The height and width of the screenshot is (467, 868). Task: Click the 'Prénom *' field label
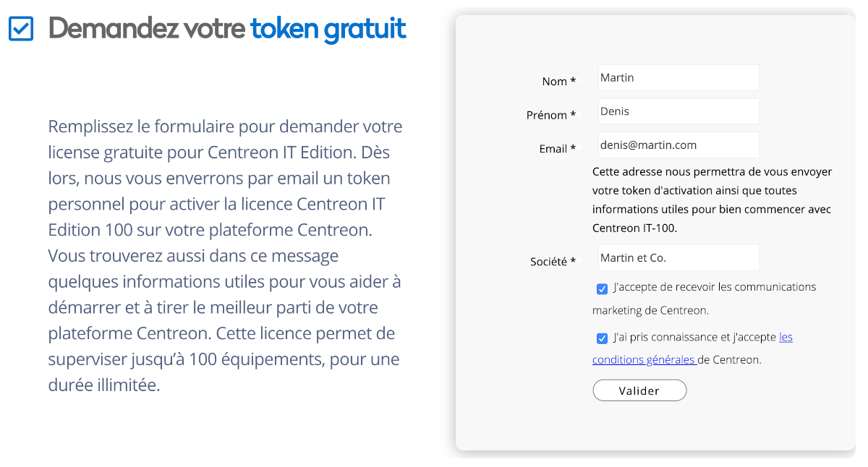click(x=551, y=115)
